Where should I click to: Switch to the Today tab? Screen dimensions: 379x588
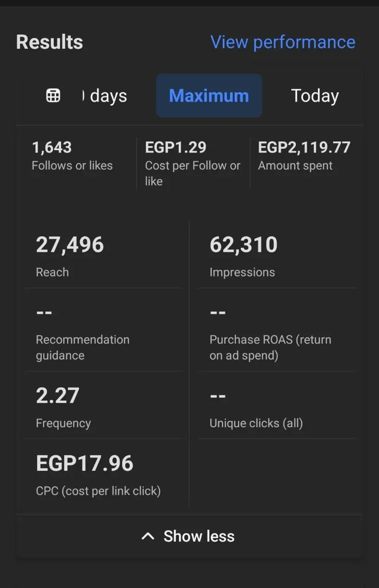click(x=315, y=96)
